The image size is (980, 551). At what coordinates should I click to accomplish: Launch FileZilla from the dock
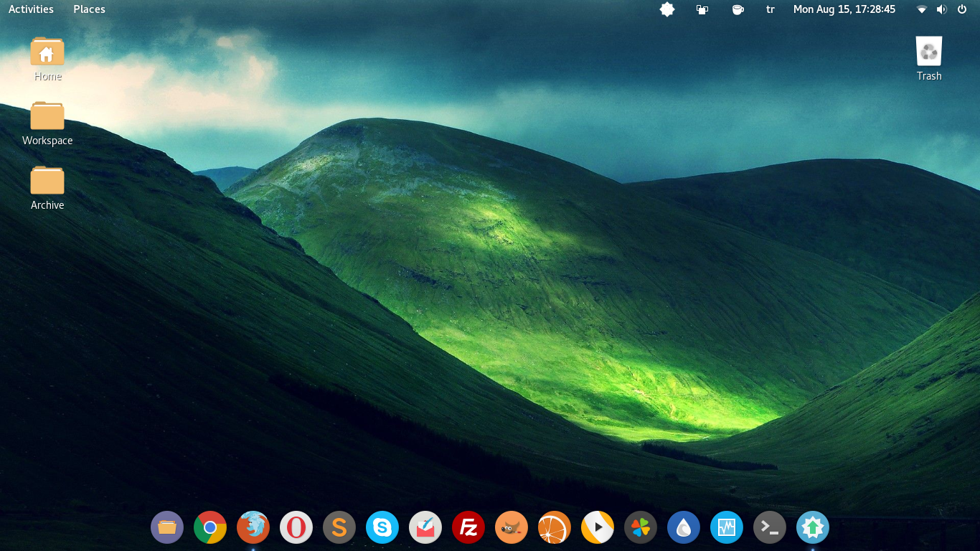point(468,527)
